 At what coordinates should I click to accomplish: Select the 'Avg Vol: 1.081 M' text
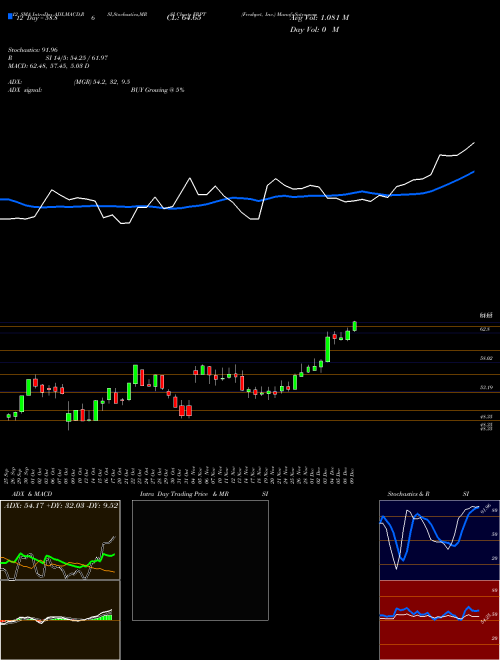[319, 18]
